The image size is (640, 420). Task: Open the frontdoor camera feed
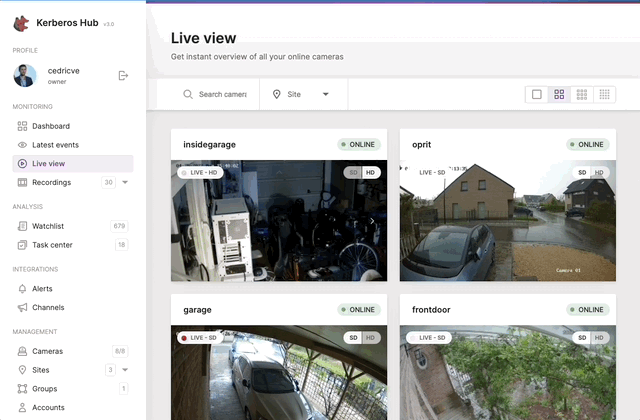(508, 373)
